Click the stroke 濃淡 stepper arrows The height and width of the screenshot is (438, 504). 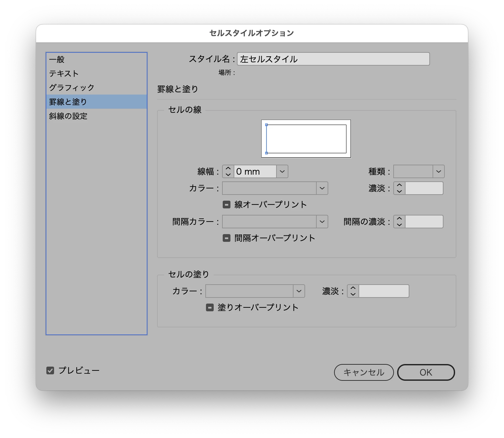click(399, 188)
